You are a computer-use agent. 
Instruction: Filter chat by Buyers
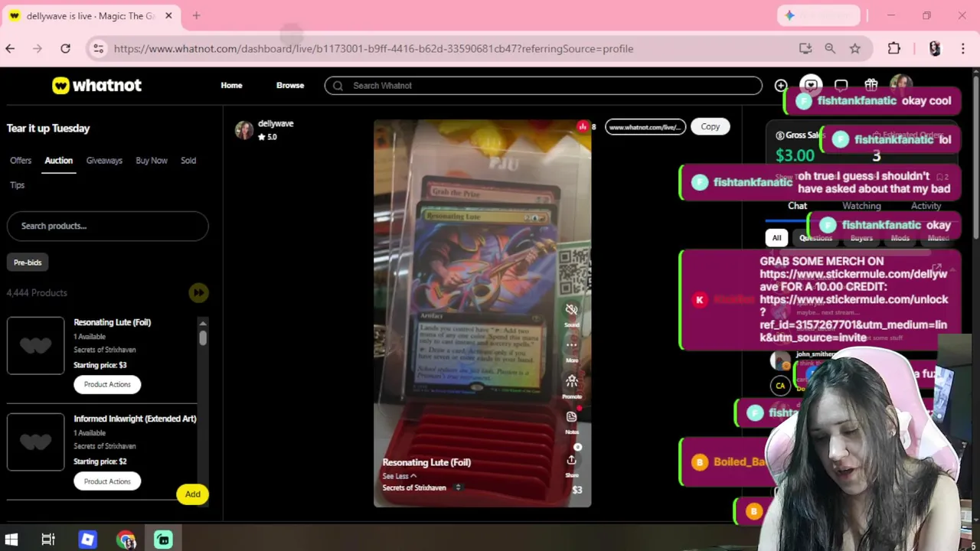[x=861, y=238]
